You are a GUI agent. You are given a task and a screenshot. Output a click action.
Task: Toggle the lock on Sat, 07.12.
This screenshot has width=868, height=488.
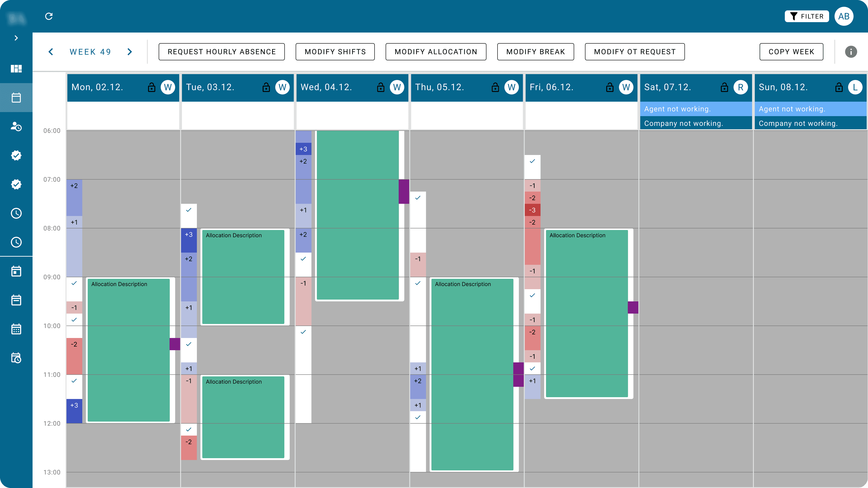724,87
